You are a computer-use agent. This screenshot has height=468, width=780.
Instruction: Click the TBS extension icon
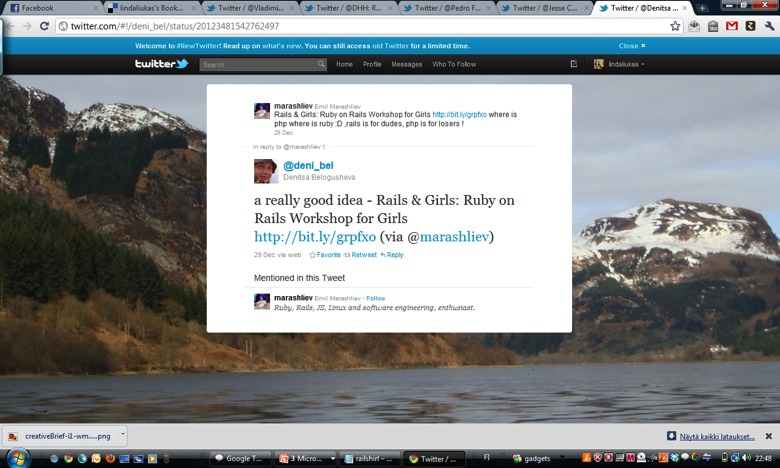pos(713,26)
